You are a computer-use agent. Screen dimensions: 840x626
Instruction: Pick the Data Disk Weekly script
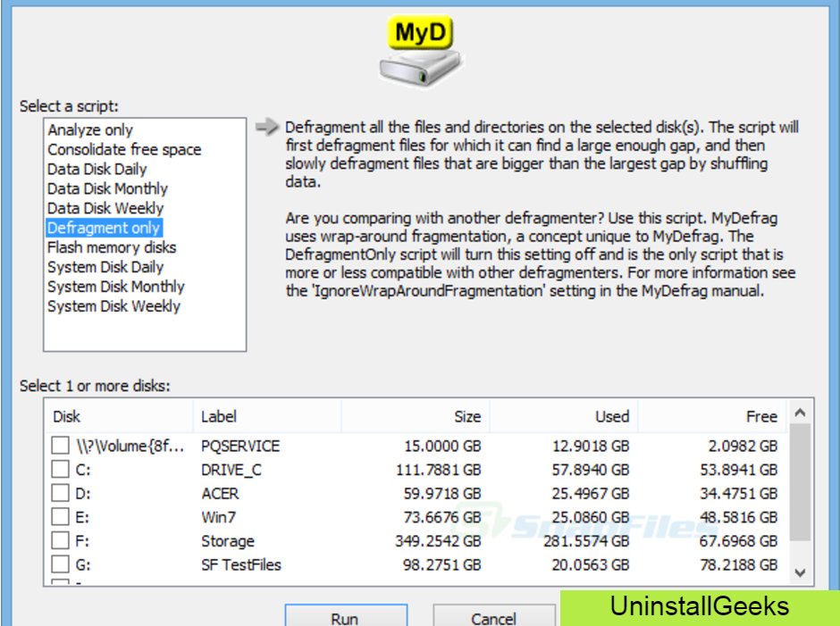pos(105,208)
